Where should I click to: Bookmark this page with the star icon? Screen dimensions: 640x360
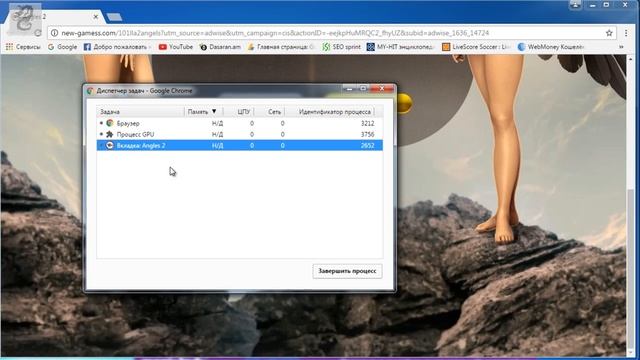(609, 33)
